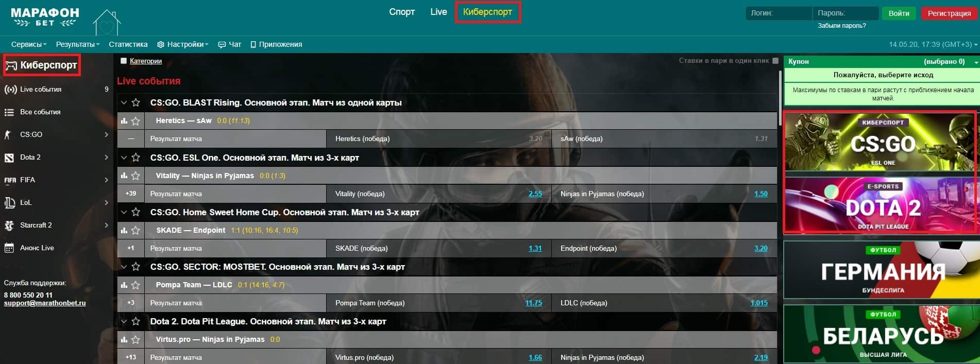The width and height of the screenshot is (980, 364).
Task: Select LoL sidebar category
Action: 57,202
